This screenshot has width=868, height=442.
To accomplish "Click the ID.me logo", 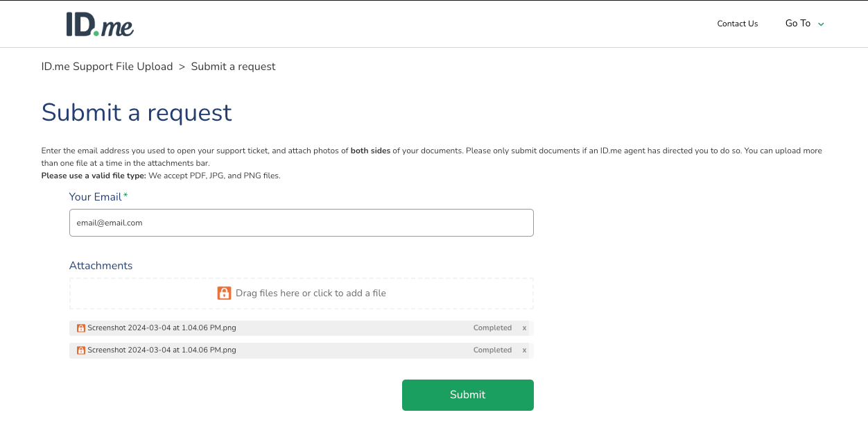I will coord(100,24).
